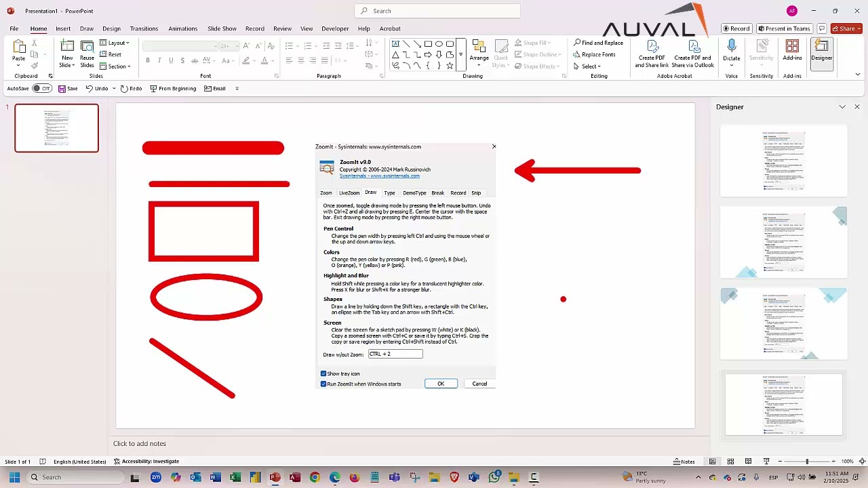Image resolution: width=868 pixels, height=488 pixels.
Task: Open the Customize Quick Access Toolbar dropdown
Action: point(237,89)
